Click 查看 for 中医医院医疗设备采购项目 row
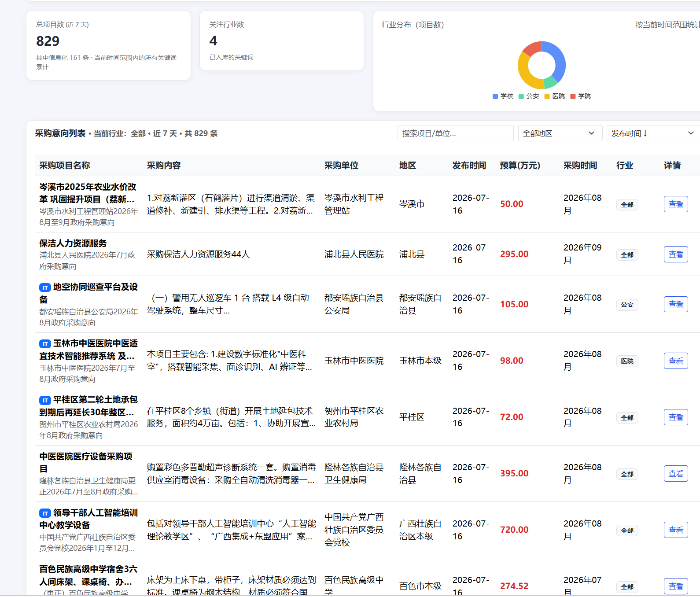 676,474
